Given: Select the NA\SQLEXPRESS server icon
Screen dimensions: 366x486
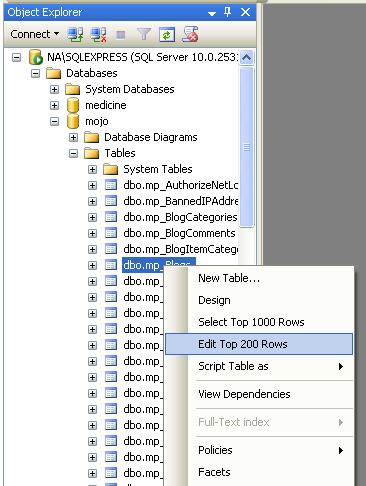Looking at the screenshot, I should (x=36, y=57).
